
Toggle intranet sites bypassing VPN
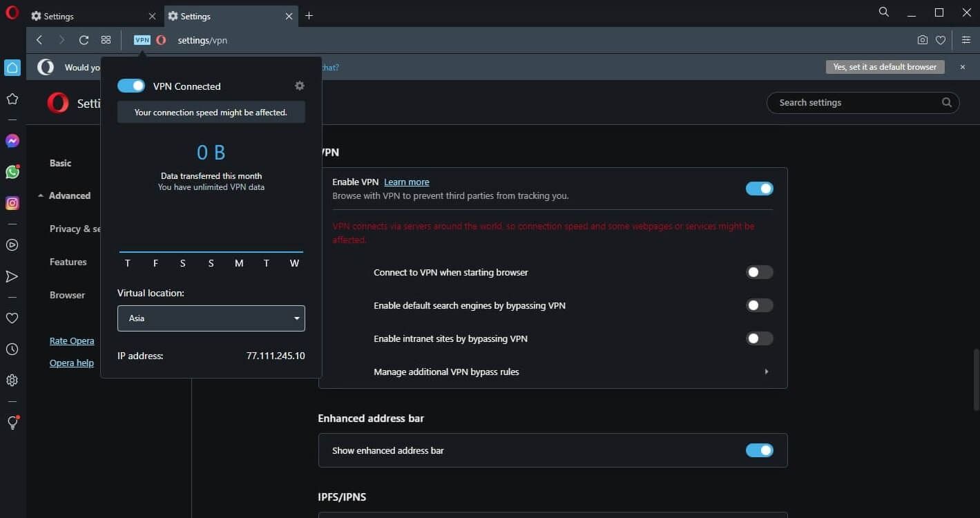pos(759,338)
